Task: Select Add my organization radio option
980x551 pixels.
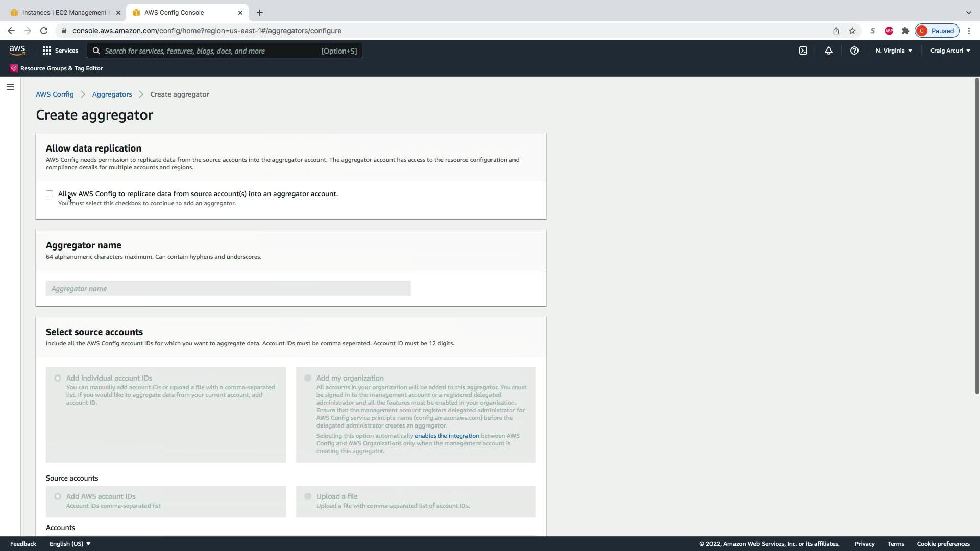Action: (308, 378)
